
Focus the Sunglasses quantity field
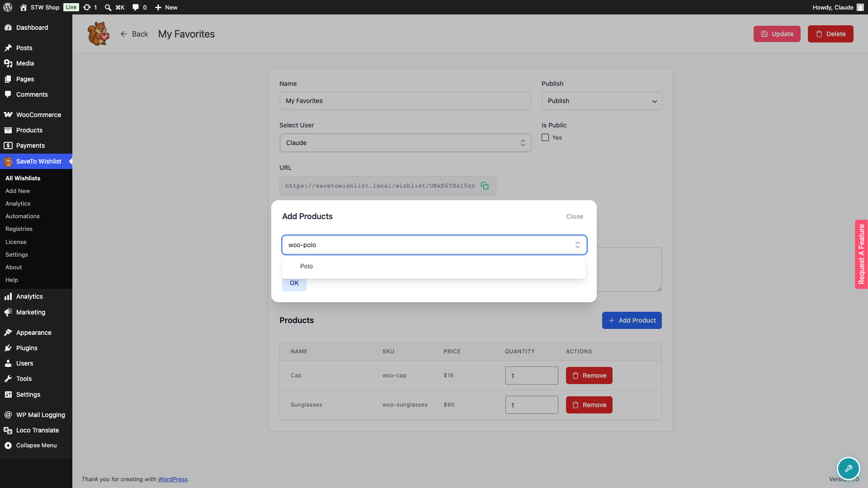point(532,405)
